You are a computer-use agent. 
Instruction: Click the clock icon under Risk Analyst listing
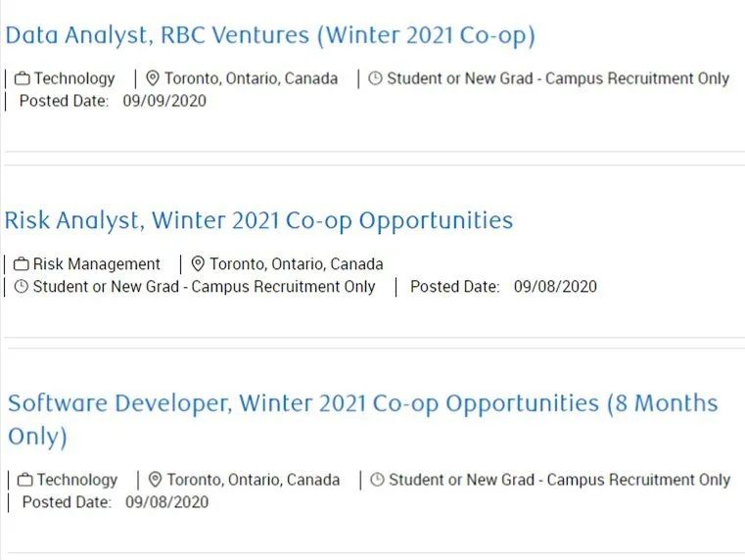click(22, 287)
